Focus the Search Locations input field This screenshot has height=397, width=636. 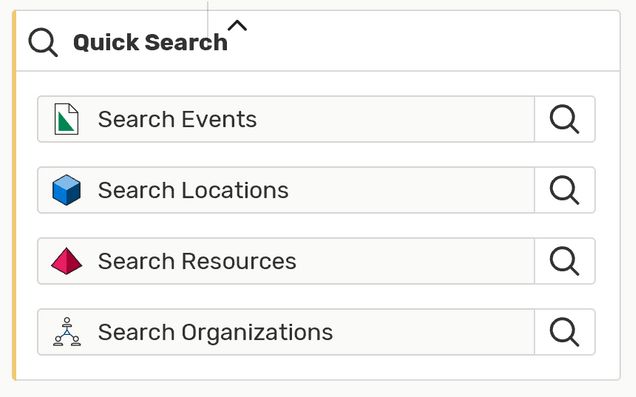[x=286, y=190]
